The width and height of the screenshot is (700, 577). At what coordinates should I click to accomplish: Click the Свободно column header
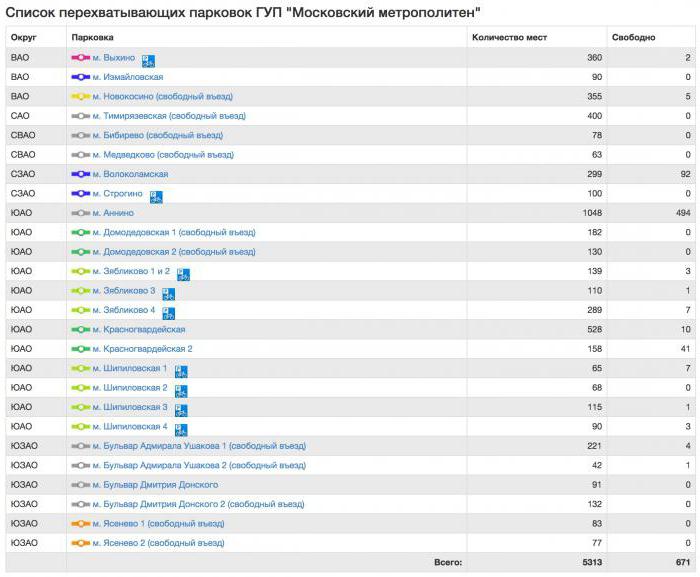pyautogui.click(x=634, y=37)
